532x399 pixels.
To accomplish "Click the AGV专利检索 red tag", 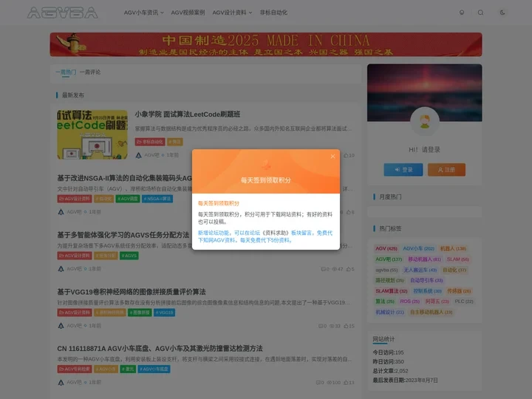I will (x=75, y=369).
